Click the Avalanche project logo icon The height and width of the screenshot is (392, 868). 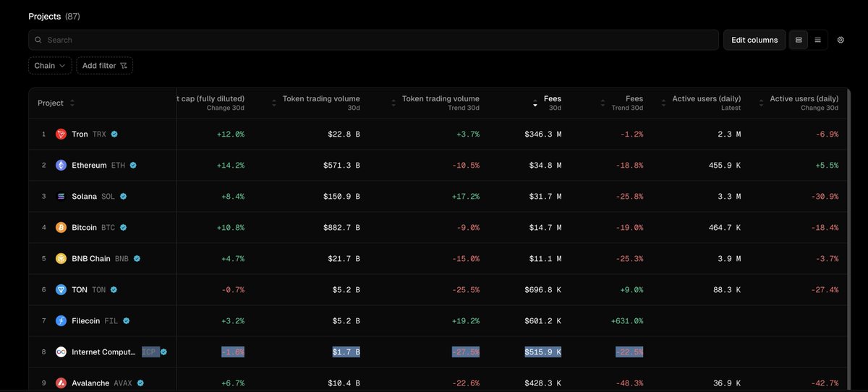[61, 383]
